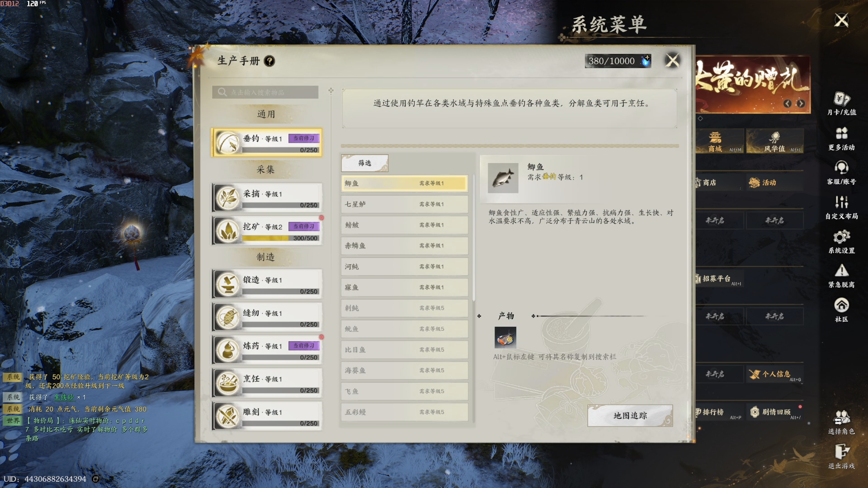Click the 地图追踪 button

pyautogui.click(x=630, y=416)
